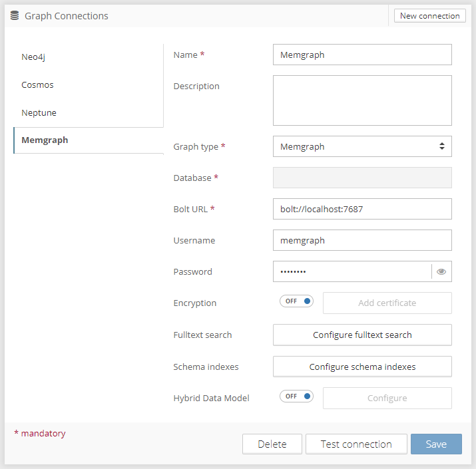
Task: Open Configure schema indexes
Action: coord(362,367)
